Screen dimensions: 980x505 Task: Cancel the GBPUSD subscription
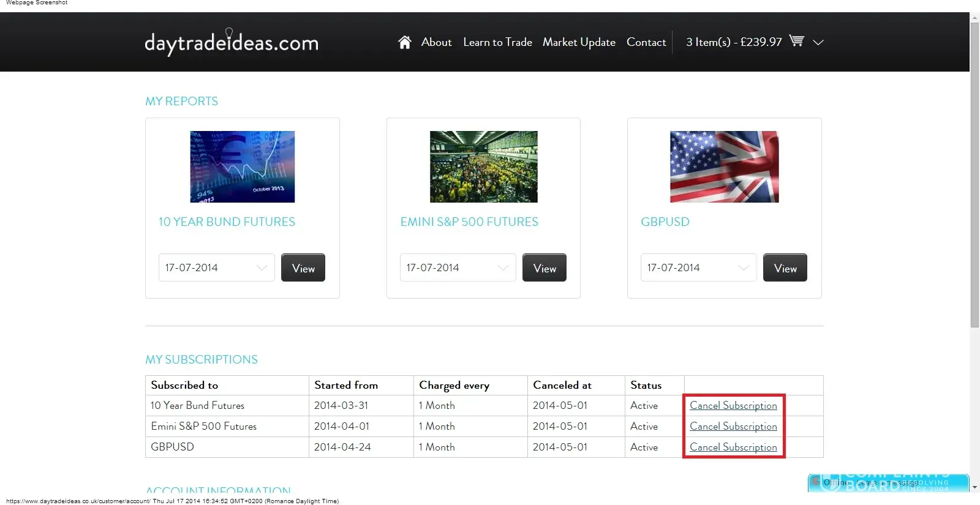click(733, 447)
